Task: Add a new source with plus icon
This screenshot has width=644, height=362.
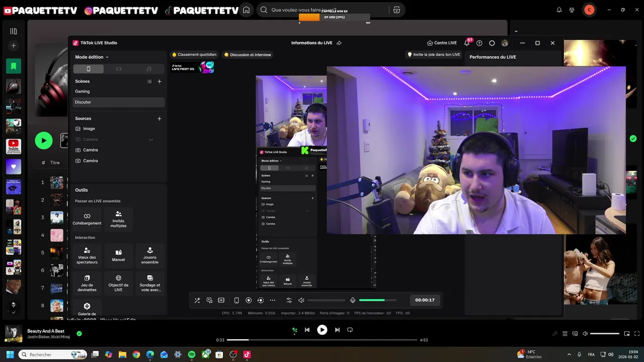Action: 159,119
